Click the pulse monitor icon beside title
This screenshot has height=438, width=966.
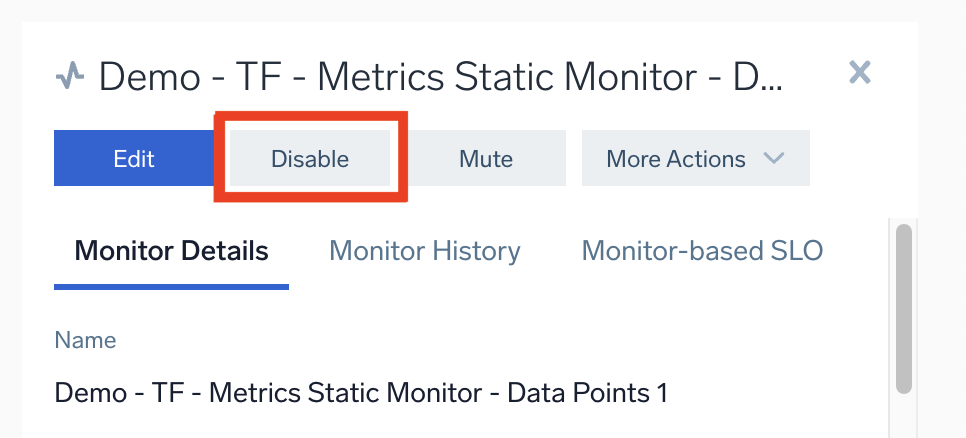point(70,75)
